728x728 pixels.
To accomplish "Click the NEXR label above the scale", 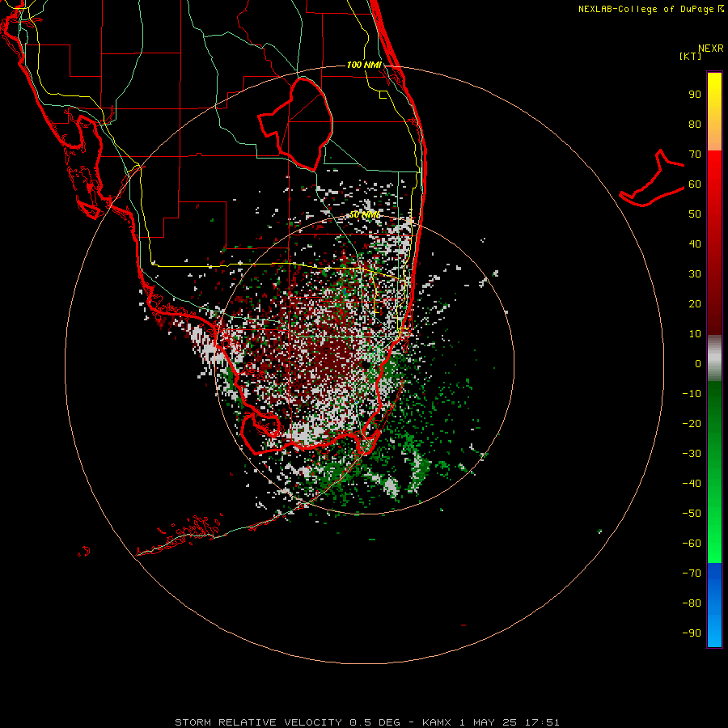I will (x=711, y=49).
